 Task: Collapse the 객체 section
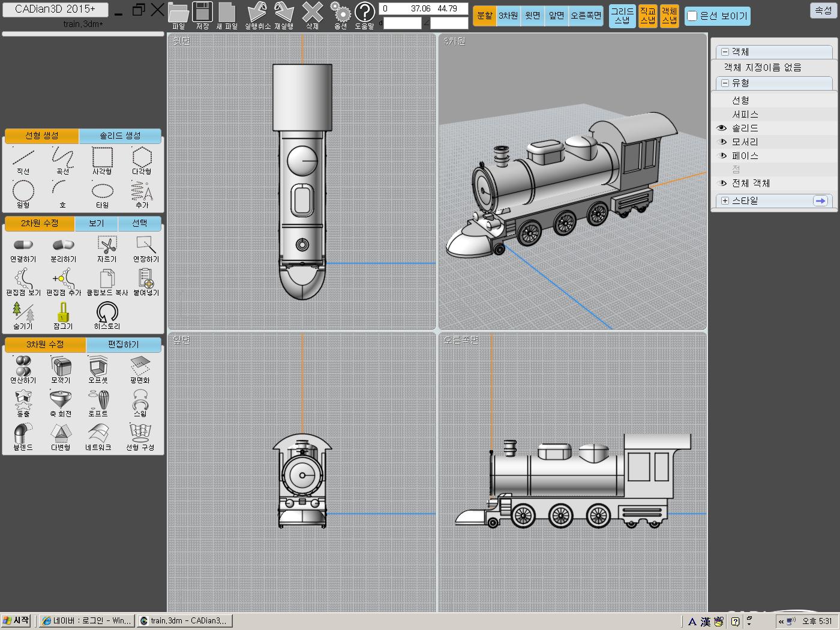(725, 52)
